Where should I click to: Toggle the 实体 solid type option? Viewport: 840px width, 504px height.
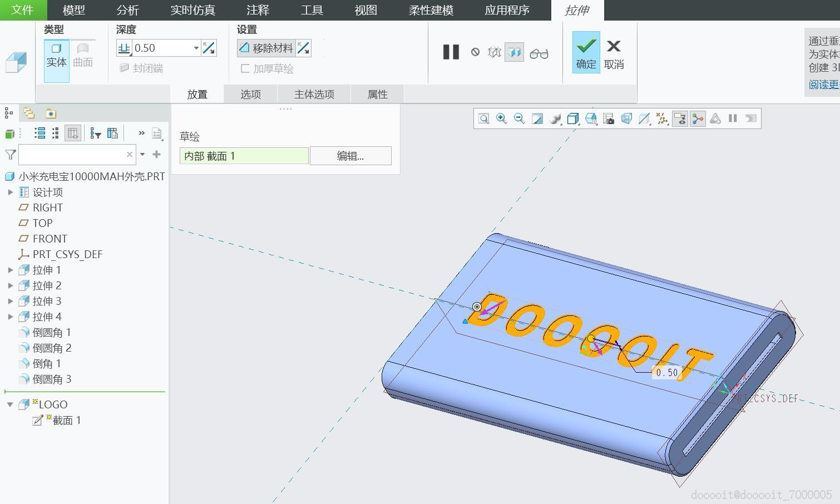point(56,56)
